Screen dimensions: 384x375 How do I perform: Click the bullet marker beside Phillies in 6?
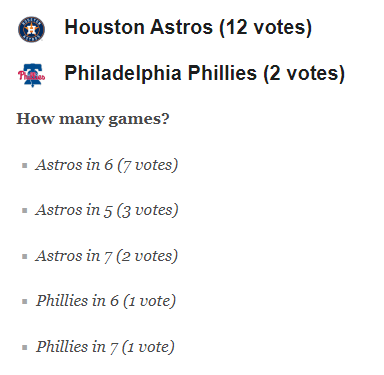(24, 302)
